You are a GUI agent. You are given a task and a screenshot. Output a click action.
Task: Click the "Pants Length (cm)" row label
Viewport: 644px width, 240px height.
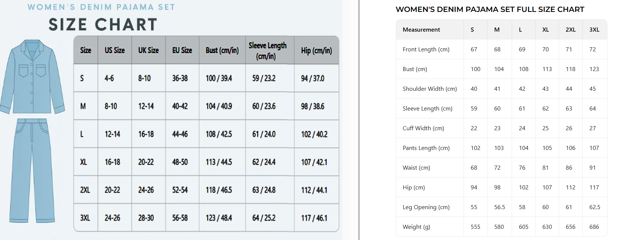tap(426, 148)
